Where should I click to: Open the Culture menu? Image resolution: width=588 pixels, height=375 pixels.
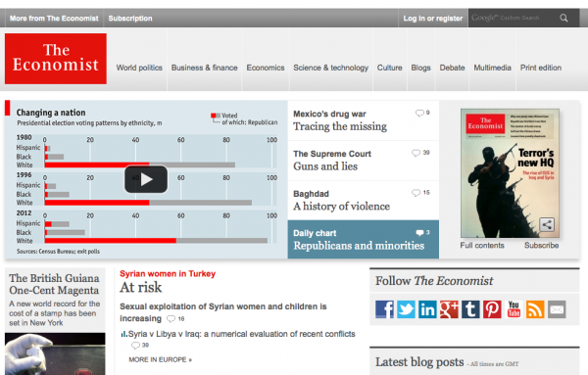coord(390,68)
